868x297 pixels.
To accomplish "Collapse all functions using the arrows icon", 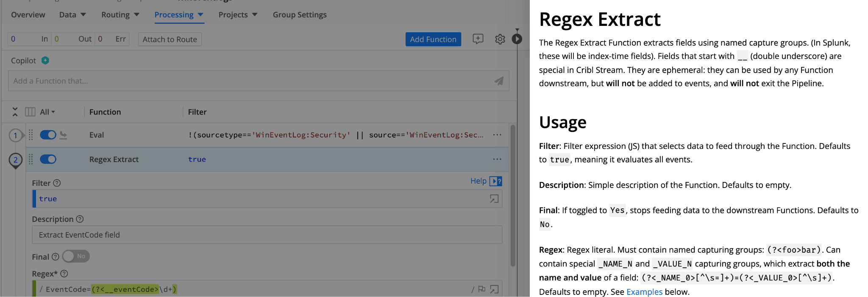I will click(x=15, y=112).
